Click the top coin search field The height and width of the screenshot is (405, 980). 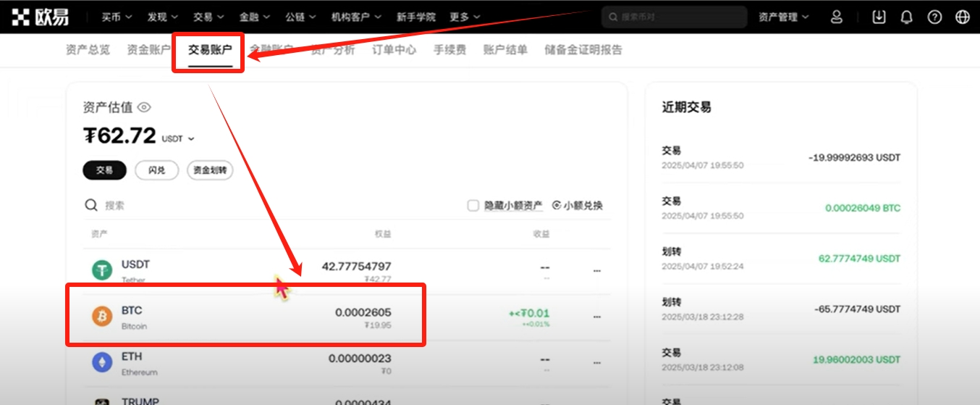click(674, 17)
